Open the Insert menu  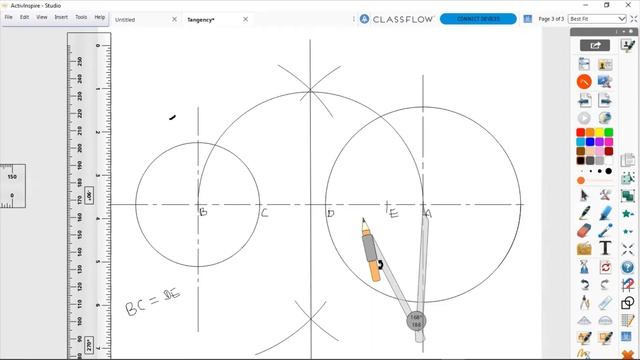[61, 17]
